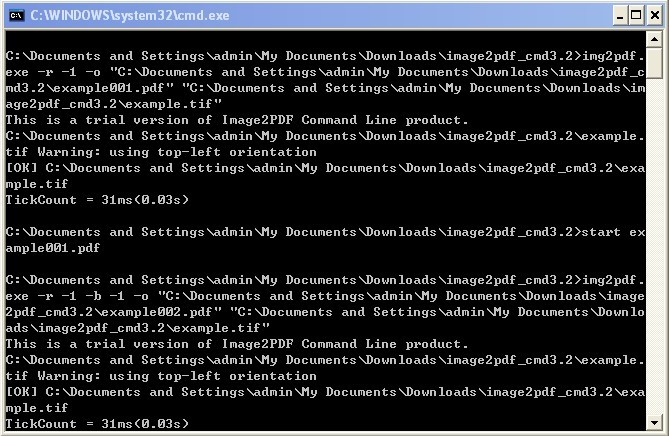Click the scrollbar down arrow

pyautogui.click(x=654, y=423)
